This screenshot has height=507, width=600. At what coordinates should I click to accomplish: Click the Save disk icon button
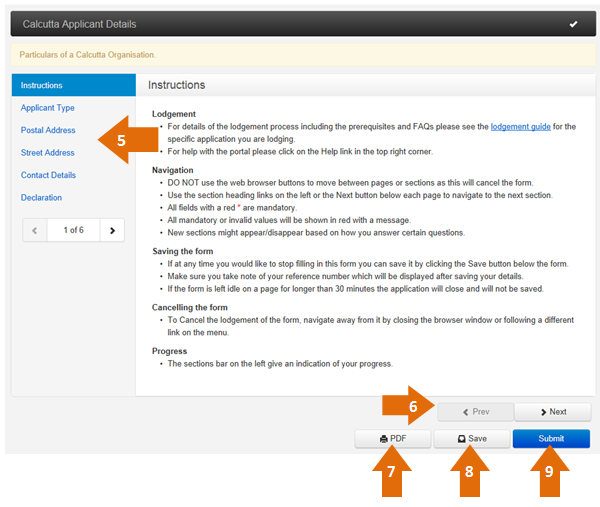coord(472,439)
